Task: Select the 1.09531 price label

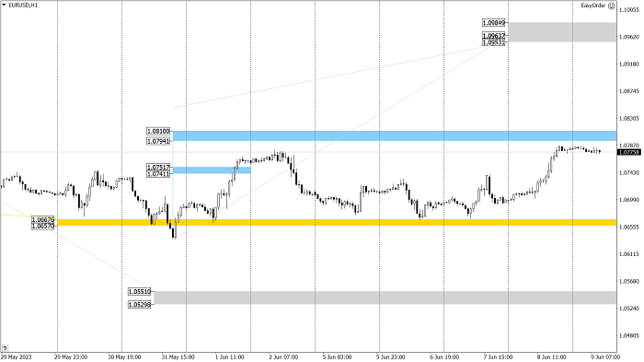Action: 494,42
